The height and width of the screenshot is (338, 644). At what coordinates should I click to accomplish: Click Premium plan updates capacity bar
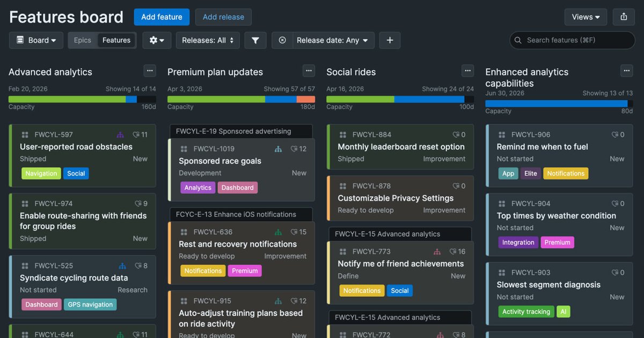point(241,99)
